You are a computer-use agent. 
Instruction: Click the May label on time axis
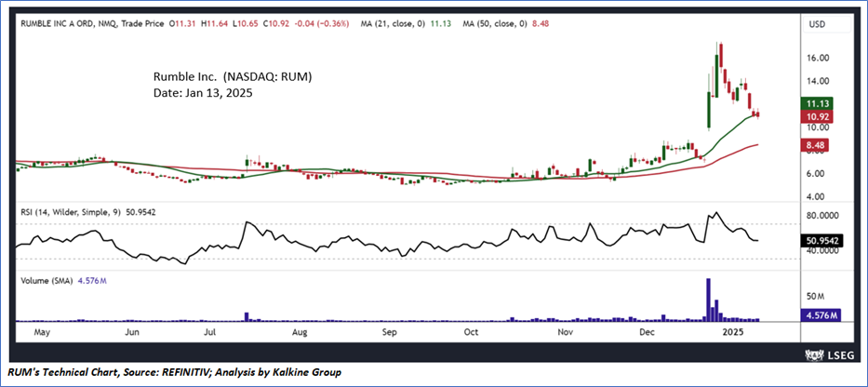pyautogui.click(x=43, y=332)
